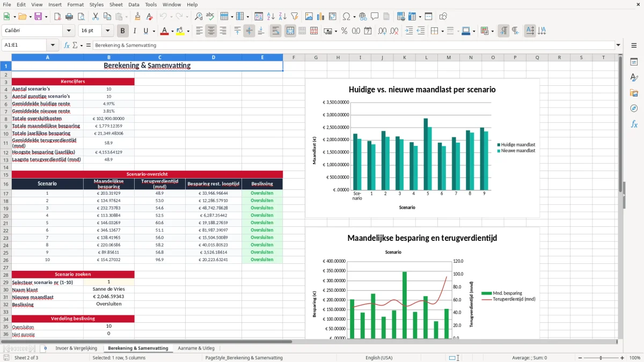The image size is (644, 362).
Task: Open the Borders dropdown arrow
Action: coord(443,31)
